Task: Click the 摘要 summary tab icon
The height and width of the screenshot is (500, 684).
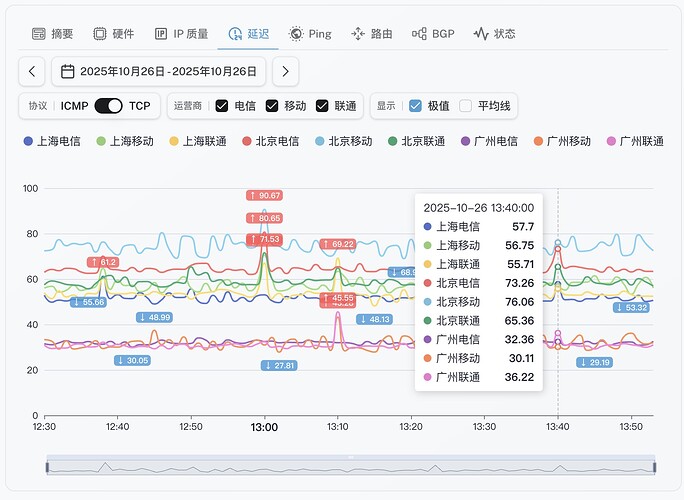Action: [x=39, y=34]
